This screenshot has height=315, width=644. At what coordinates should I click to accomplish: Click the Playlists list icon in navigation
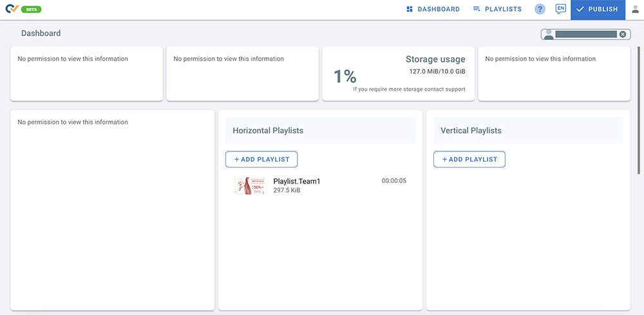[477, 9]
